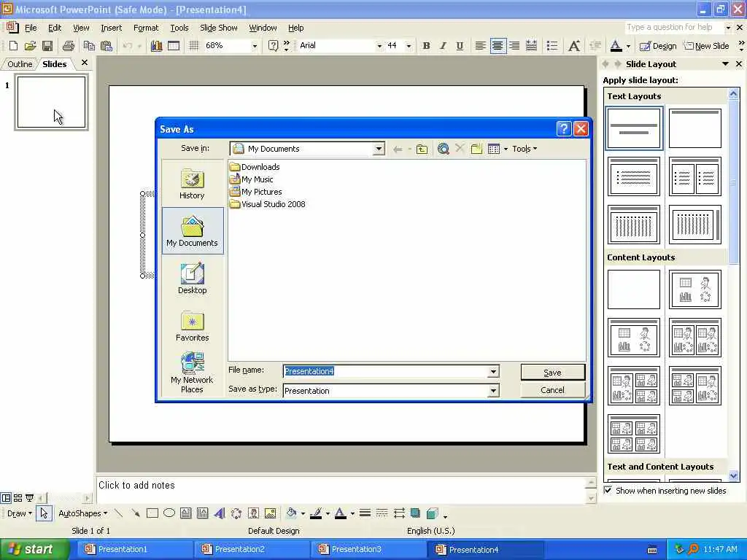Toggle Underline formatting
747x560 pixels.
pyautogui.click(x=460, y=46)
